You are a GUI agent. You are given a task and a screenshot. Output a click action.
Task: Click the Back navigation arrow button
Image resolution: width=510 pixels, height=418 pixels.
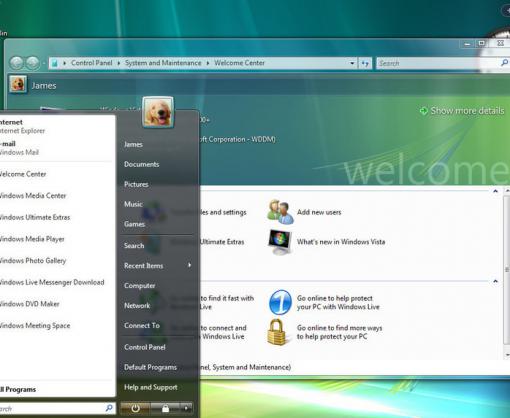(x=17, y=63)
